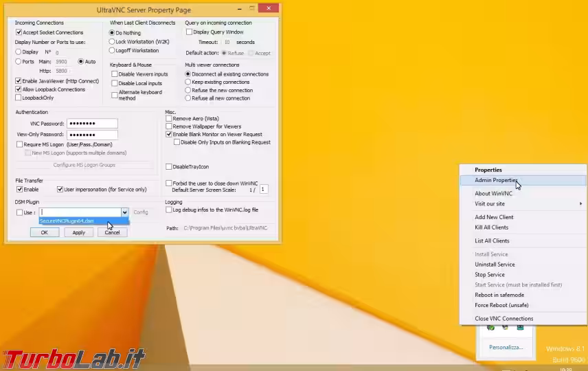Image resolution: width=588 pixels, height=371 pixels.
Task: Click the Apply button
Action: (x=78, y=232)
